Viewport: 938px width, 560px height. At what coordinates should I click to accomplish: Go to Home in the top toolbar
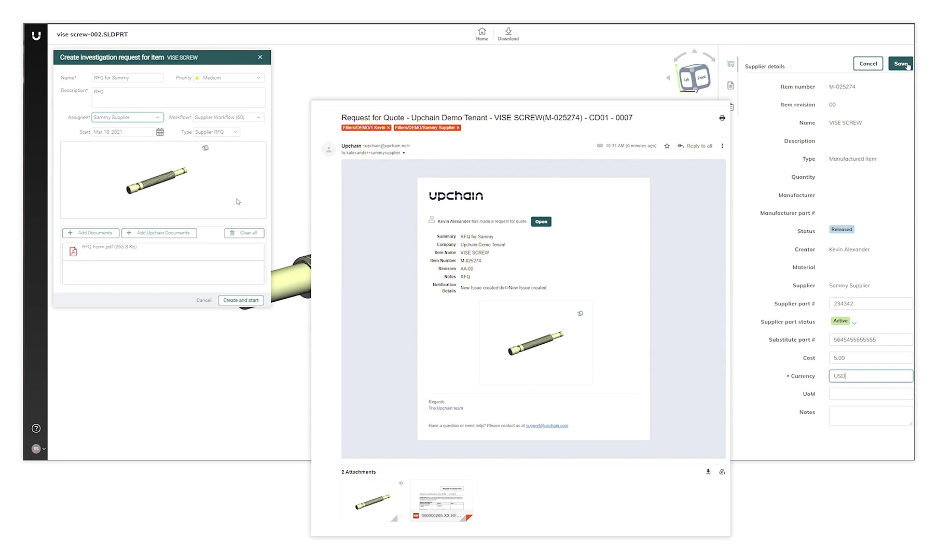tap(481, 34)
